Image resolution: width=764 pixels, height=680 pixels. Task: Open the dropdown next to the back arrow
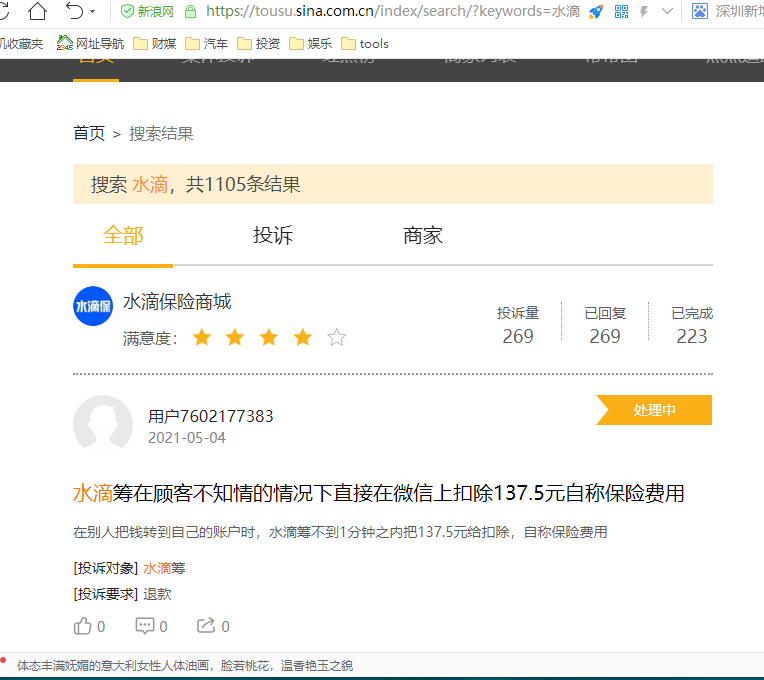[x=93, y=11]
